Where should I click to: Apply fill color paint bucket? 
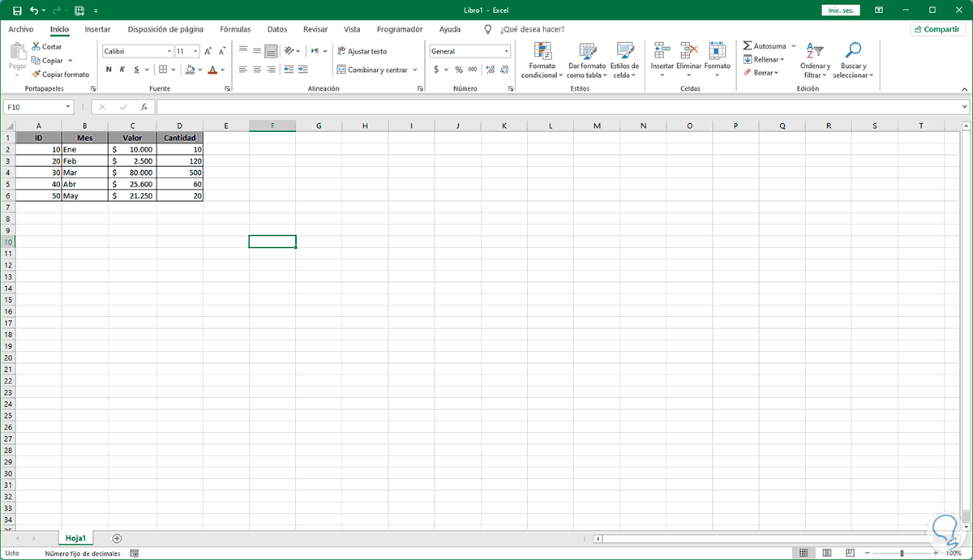(x=190, y=70)
